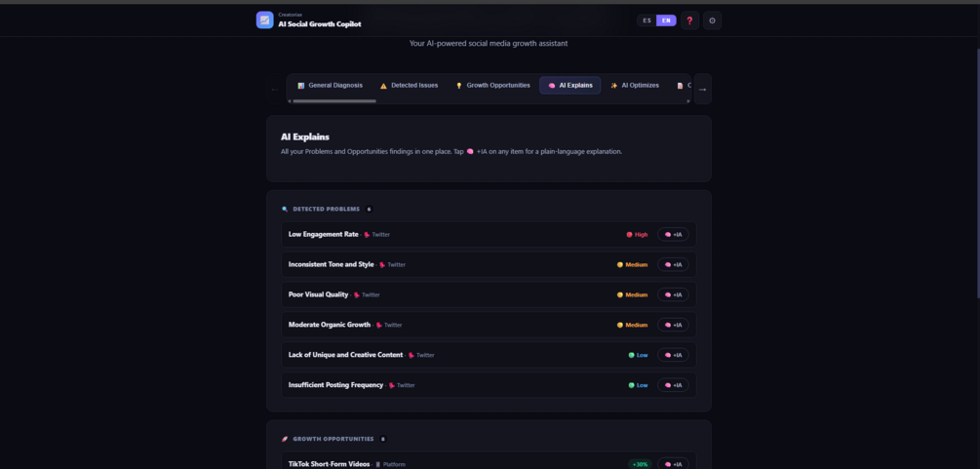The height and width of the screenshot is (469, 980).
Task: Click +IA button for TikTok Short-Form Videos
Action: click(673, 464)
